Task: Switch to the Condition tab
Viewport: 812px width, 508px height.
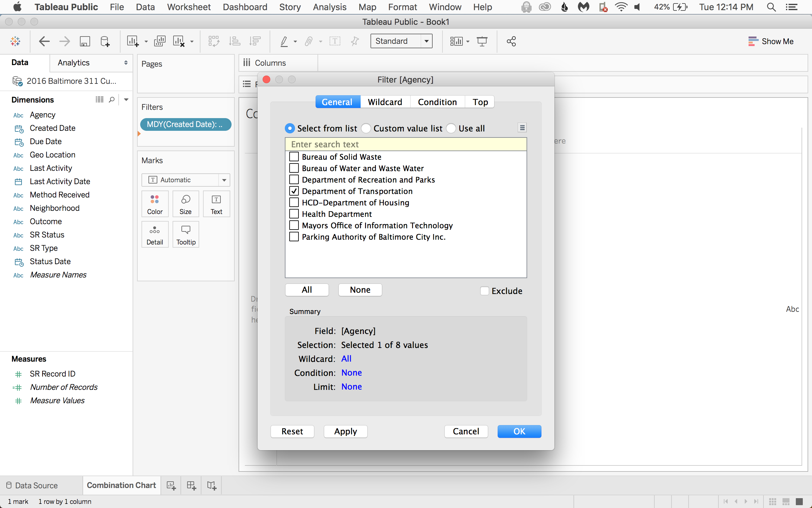Action: coord(437,102)
